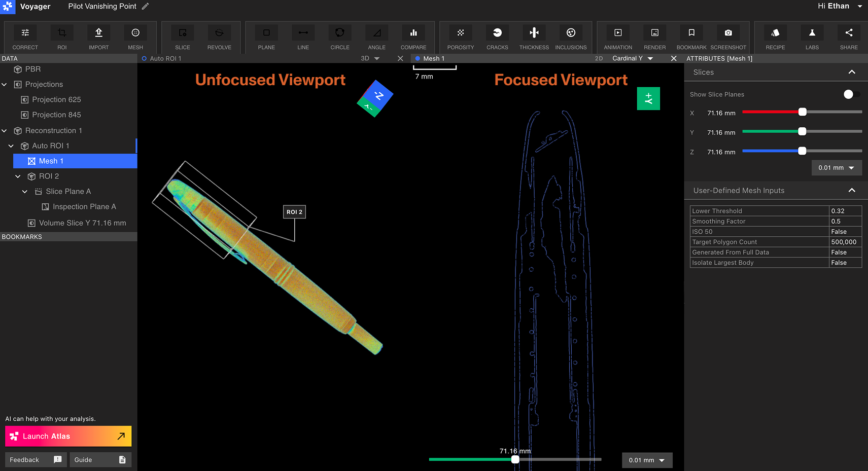Expand the Projections tree branch

(5, 84)
